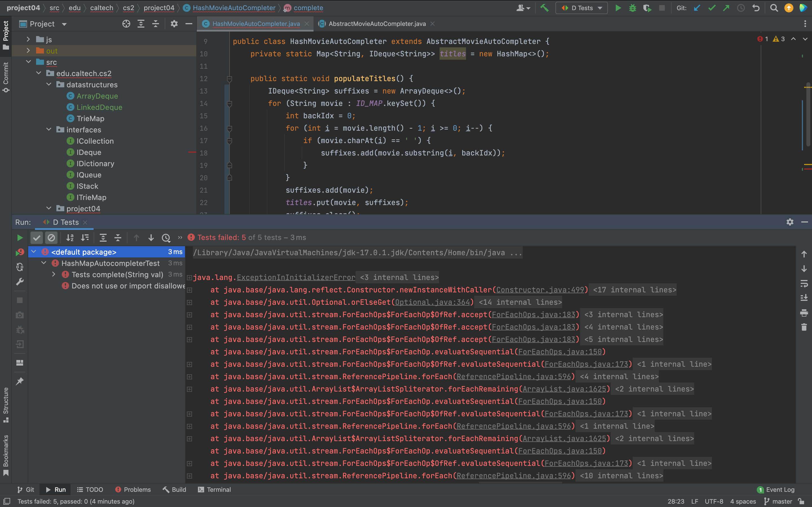
Task: Toggle soft-wrap in the console output
Action: (804, 283)
